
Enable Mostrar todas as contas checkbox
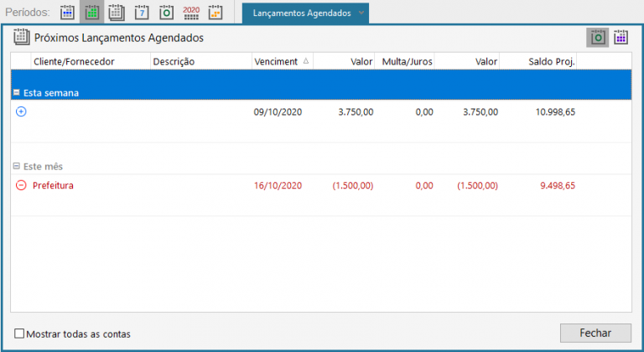19,334
